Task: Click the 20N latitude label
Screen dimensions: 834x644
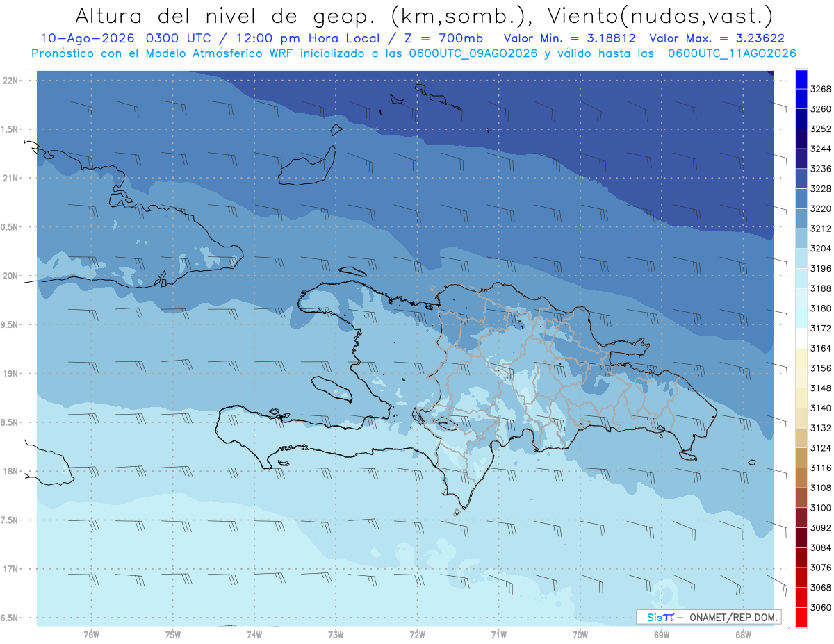Action: coord(12,276)
